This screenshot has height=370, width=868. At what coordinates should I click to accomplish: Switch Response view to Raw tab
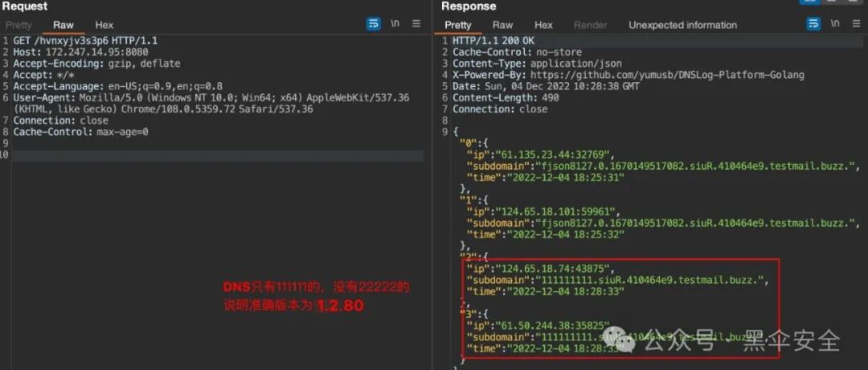click(x=502, y=25)
